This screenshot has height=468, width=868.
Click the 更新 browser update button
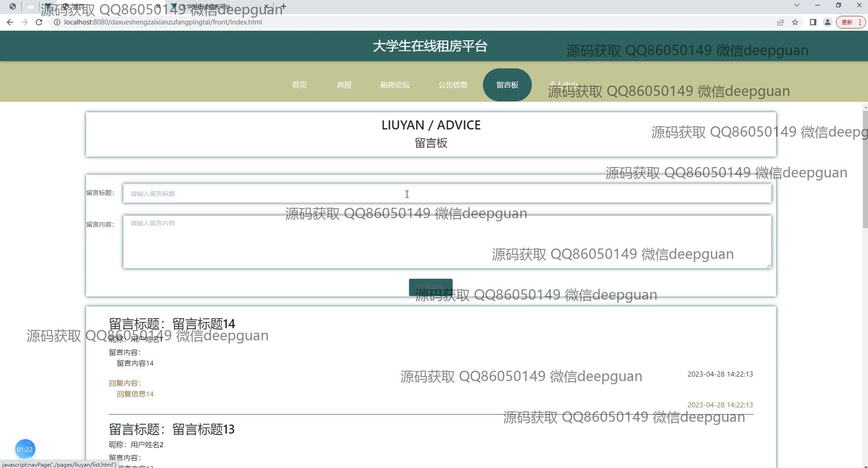point(851,22)
